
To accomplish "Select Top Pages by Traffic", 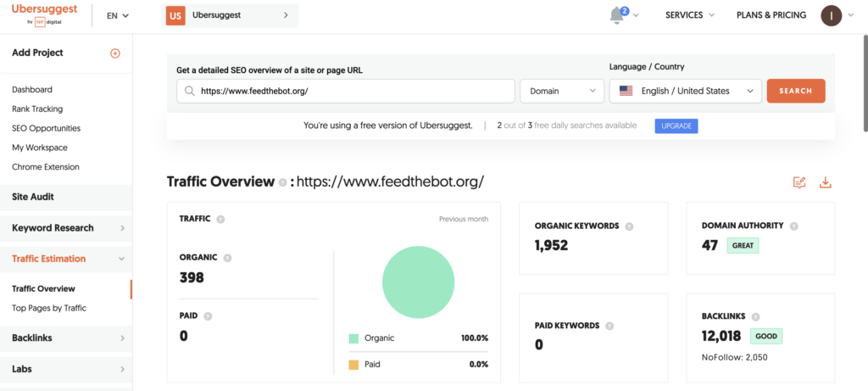I will pos(48,308).
